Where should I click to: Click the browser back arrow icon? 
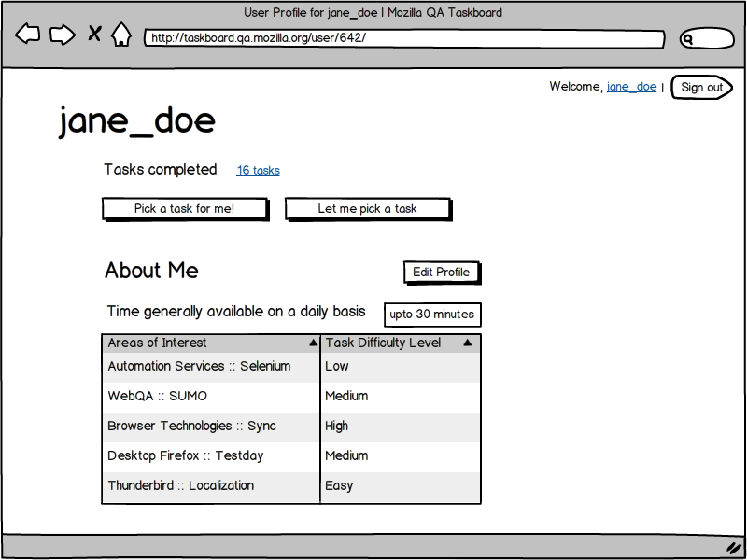click(x=28, y=35)
